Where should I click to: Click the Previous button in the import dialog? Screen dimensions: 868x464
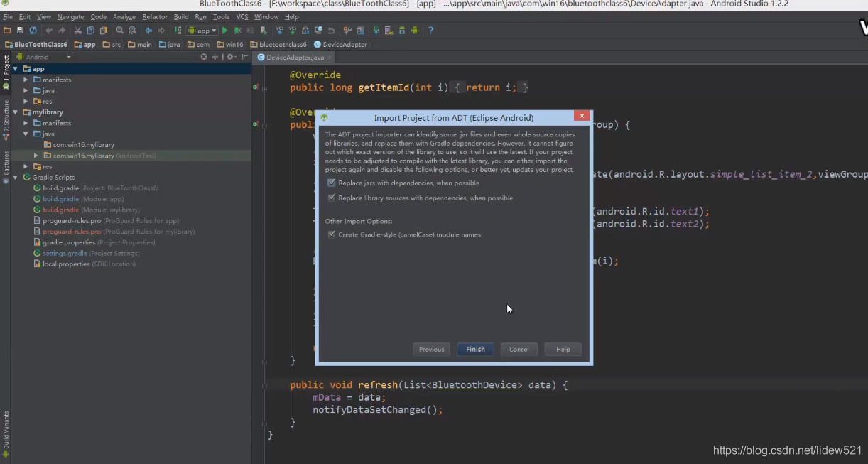point(431,350)
